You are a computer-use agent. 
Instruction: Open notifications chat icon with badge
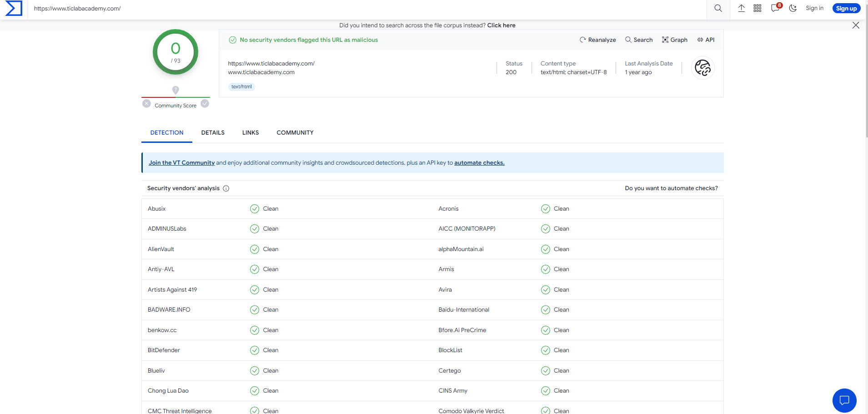tap(776, 7)
